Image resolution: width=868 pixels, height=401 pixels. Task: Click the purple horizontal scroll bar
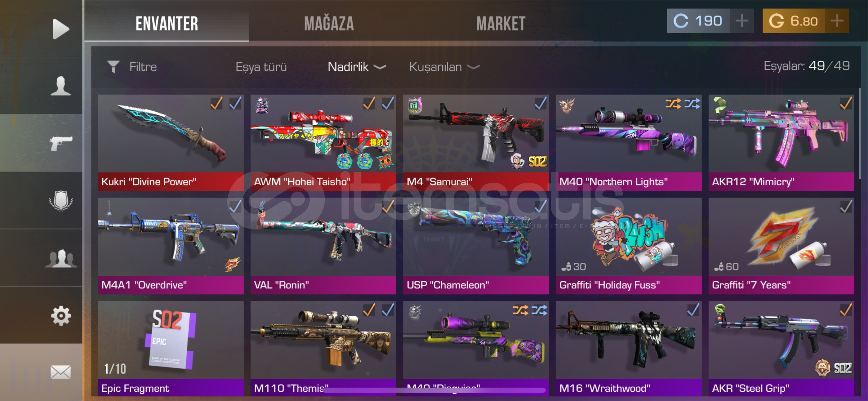[x=435, y=390]
